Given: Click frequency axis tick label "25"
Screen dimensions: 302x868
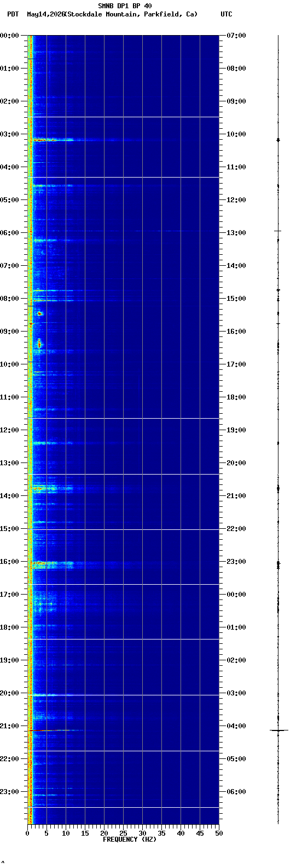Looking at the screenshot, I should pyautogui.click(x=123, y=833).
